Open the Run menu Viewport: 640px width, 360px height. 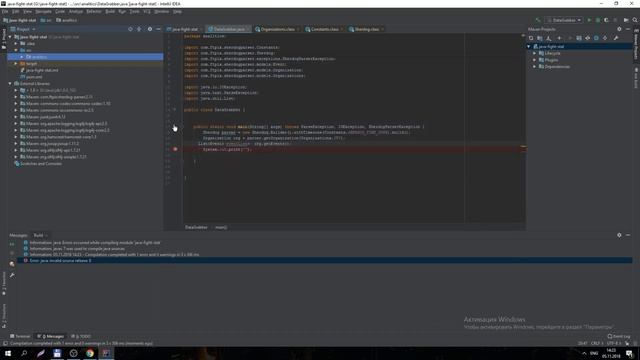[x=122, y=11]
